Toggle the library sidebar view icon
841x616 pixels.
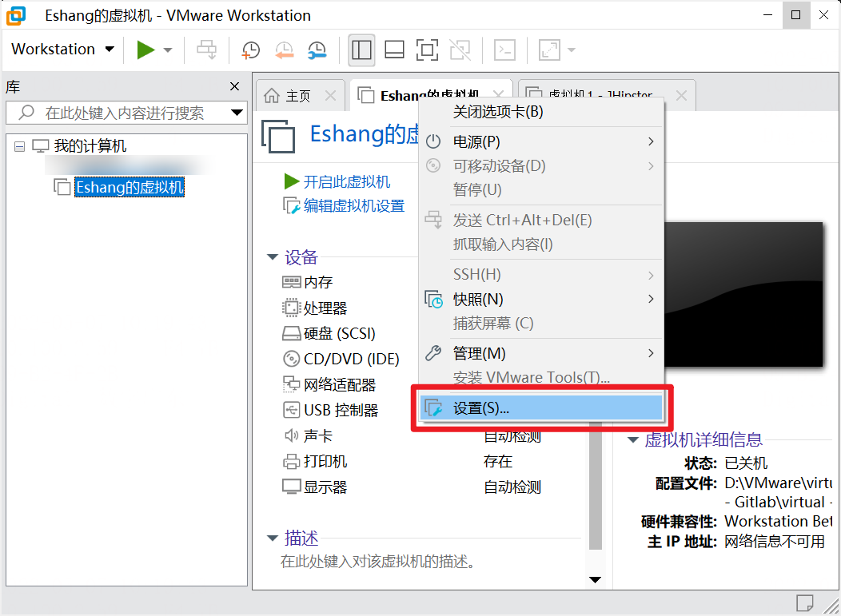(x=361, y=50)
